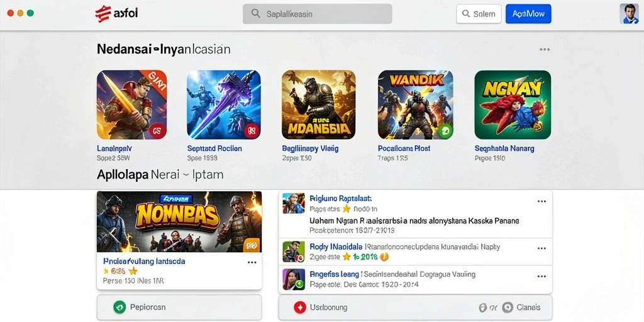Viewport: 644px width, 322px height.
Task: Open the Septatd Roclien game icon
Action: 223,105
